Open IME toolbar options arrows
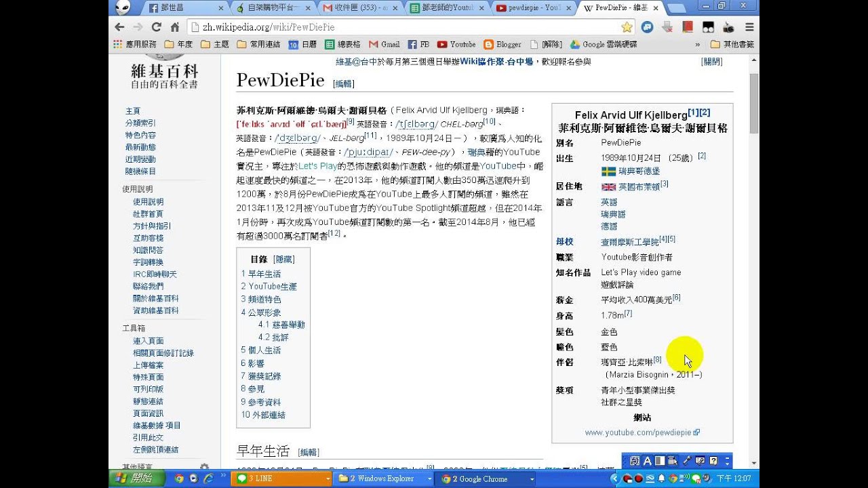 click(x=727, y=461)
